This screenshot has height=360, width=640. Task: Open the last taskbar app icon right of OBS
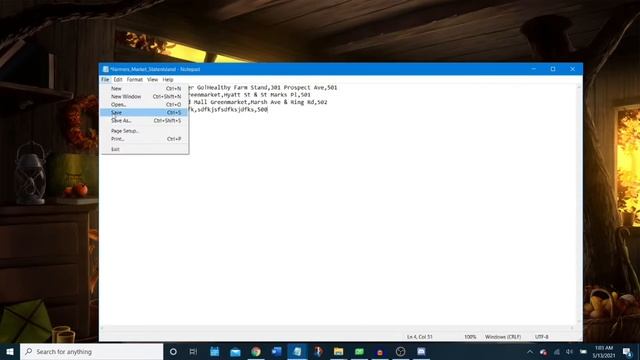421,351
